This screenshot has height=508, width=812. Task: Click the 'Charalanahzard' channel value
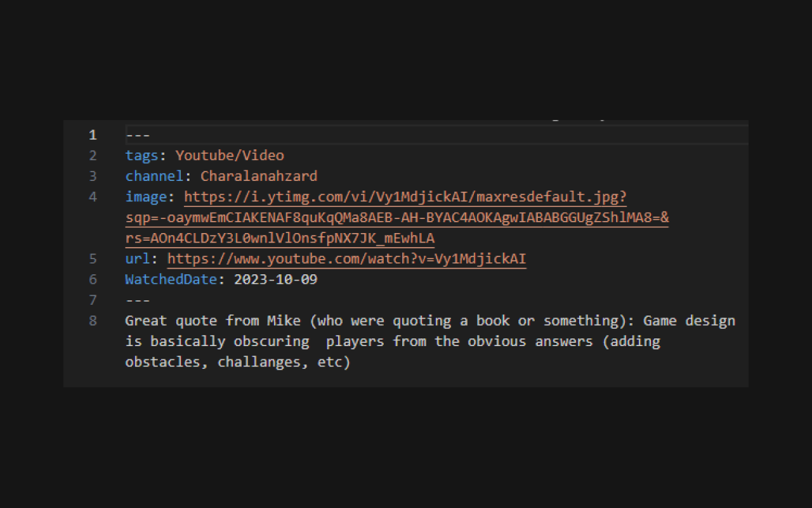[x=259, y=176]
